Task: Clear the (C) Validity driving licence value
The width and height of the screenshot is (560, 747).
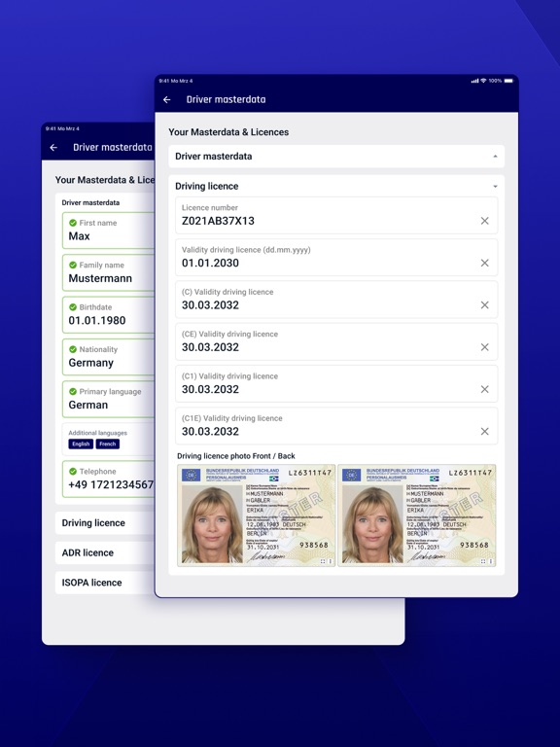Action: coord(484,304)
